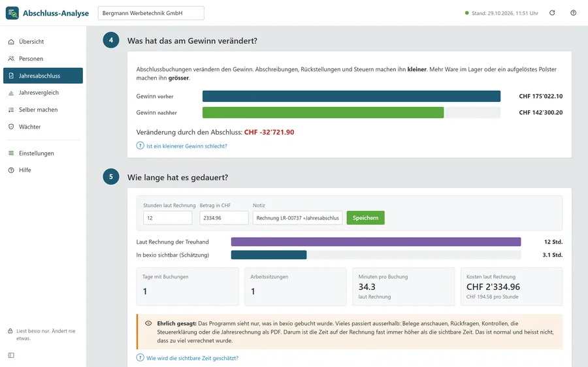The image size is (588, 367).
Task: Focus the 'Betrag in CHF' field
Action: 224,218
